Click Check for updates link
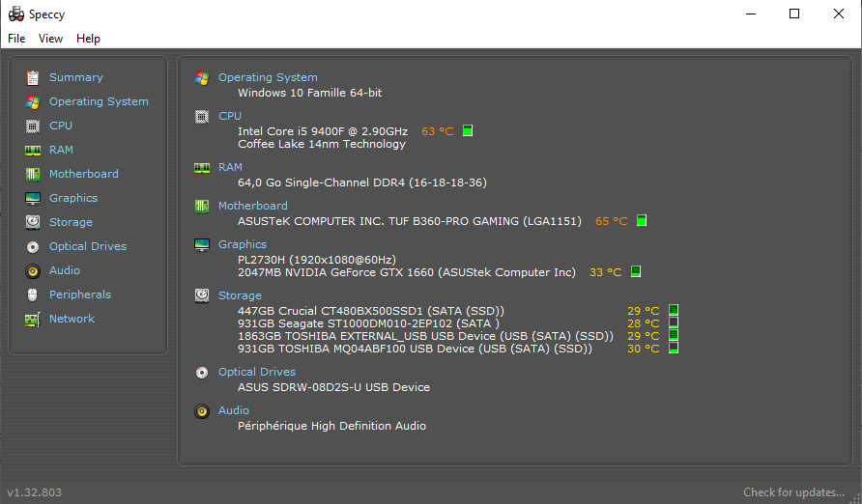The width and height of the screenshot is (862, 504). tap(793, 491)
